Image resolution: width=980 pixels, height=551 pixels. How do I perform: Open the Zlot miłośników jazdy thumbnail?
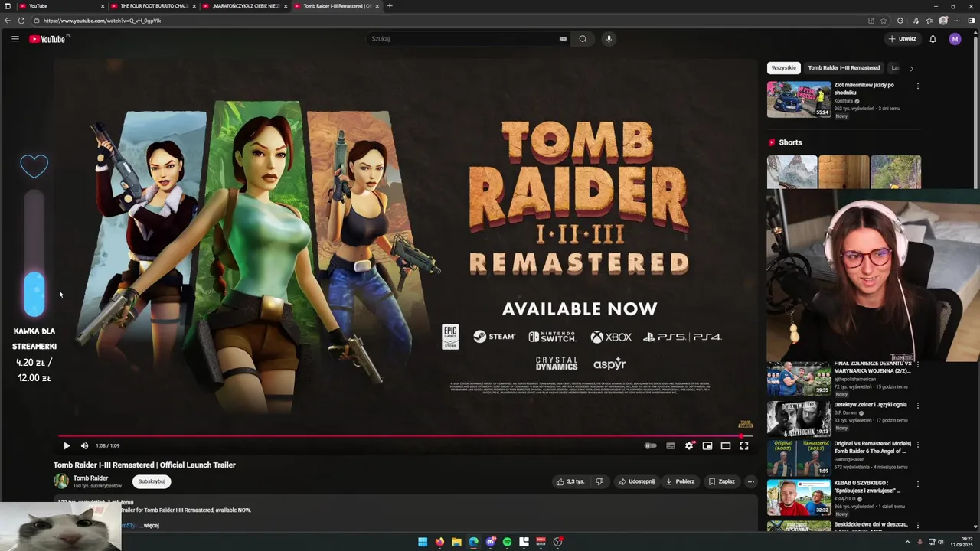click(x=799, y=99)
